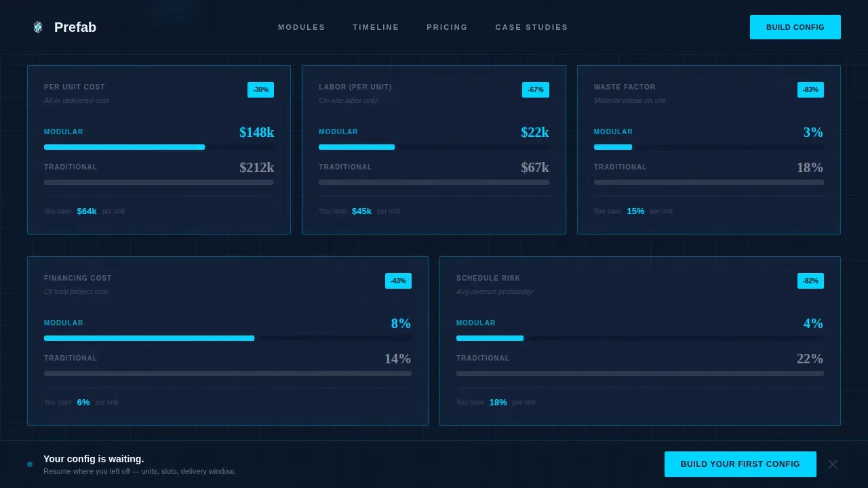Click the traditional bar in Waste Factor card
The width and height of the screenshot is (868, 488).
tap(709, 182)
